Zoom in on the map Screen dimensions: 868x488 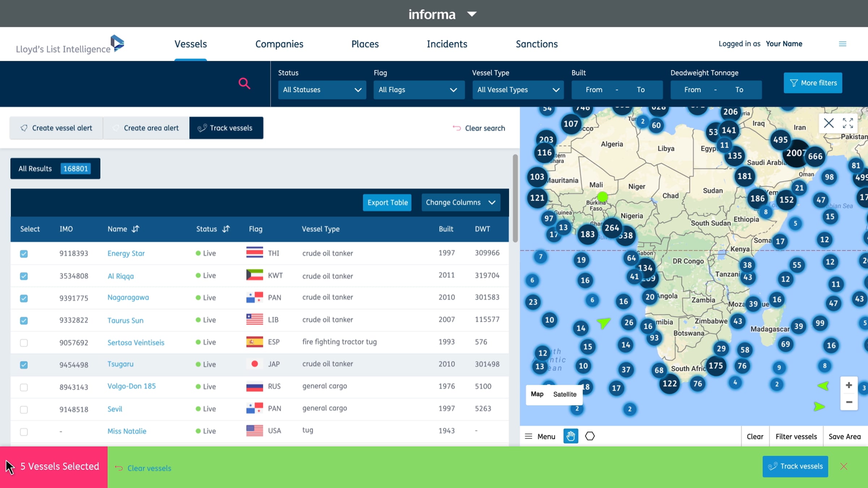pyautogui.click(x=849, y=385)
